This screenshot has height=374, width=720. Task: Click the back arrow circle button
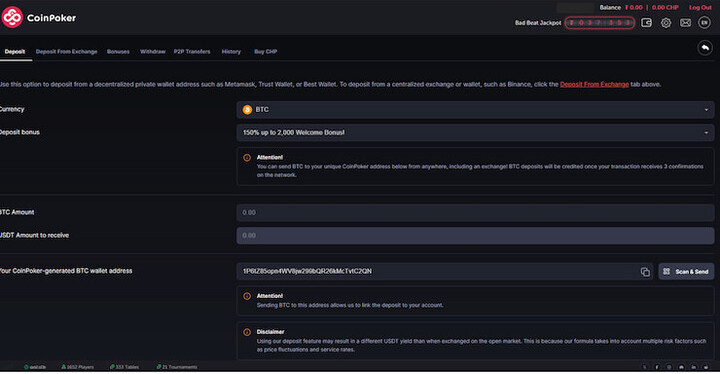(705, 48)
